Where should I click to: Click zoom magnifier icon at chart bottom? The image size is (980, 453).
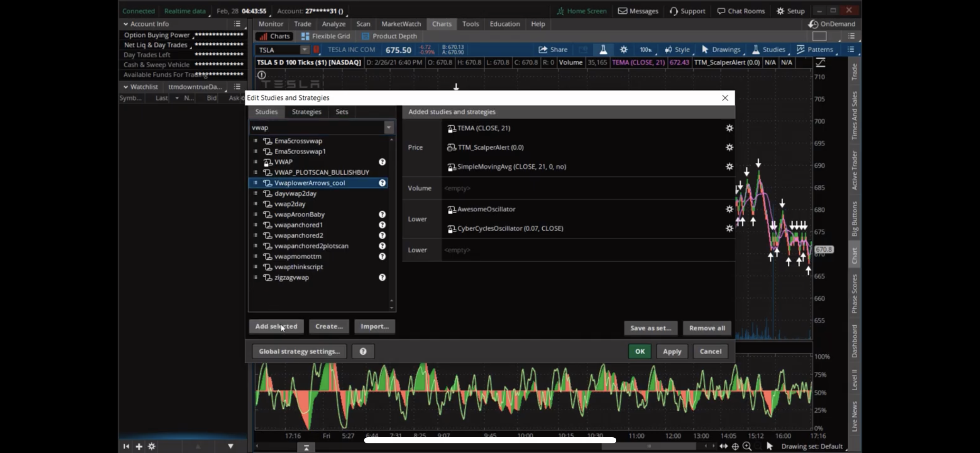pos(747,446)
